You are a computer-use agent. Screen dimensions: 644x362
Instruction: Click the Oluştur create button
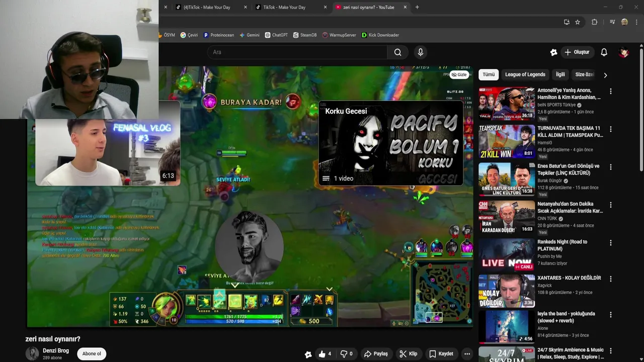click(577, 52)
